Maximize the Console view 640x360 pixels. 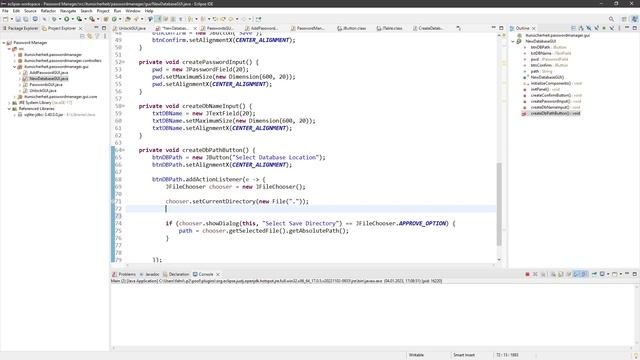(635, 274)
